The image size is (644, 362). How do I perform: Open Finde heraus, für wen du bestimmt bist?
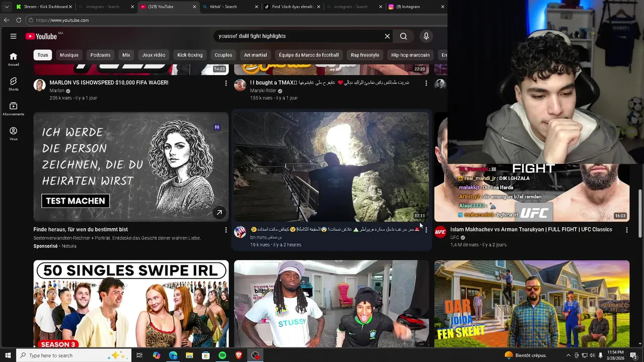pyautogui.click(x=80, y=229)
